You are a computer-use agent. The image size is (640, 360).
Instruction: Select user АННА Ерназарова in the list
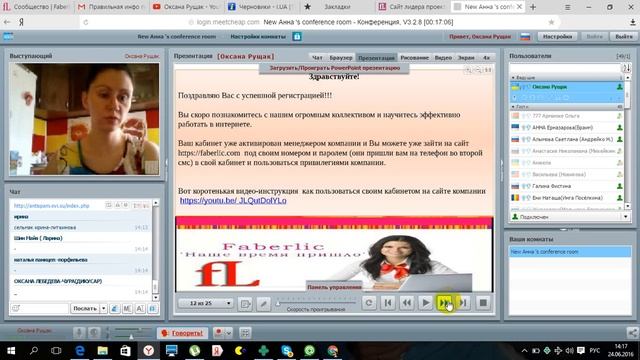click(x=567, y=128)
